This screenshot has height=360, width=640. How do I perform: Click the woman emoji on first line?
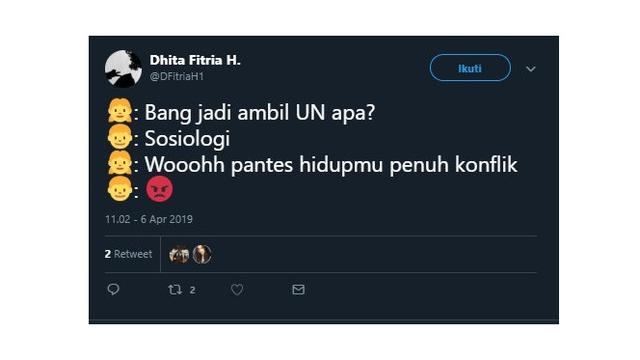pos(120,111)
